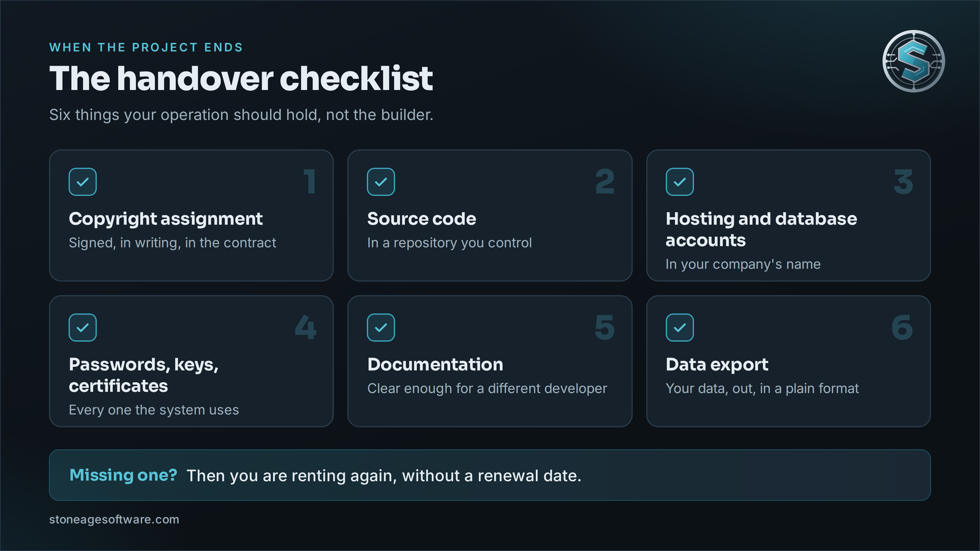Select 'In your company's name' text
Image resolution: width=980 pixels, height=551 pixels.
743,264
